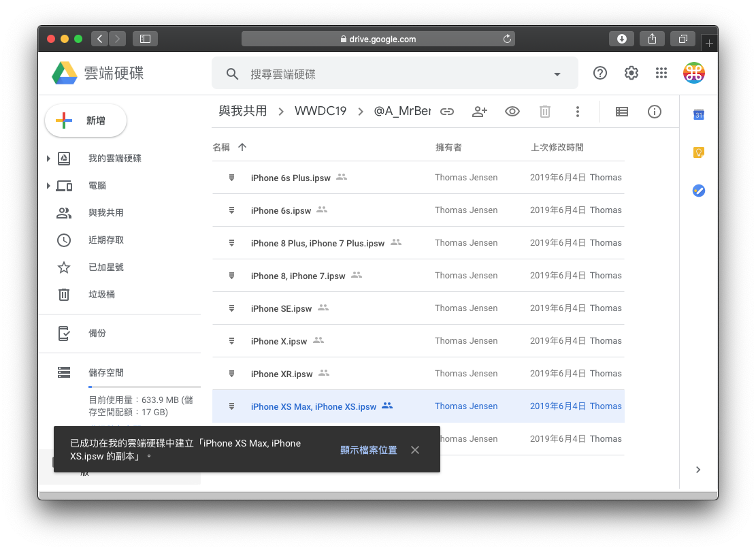Click the preview eye icon
756x550 pixels.
(x=512, y=112)
